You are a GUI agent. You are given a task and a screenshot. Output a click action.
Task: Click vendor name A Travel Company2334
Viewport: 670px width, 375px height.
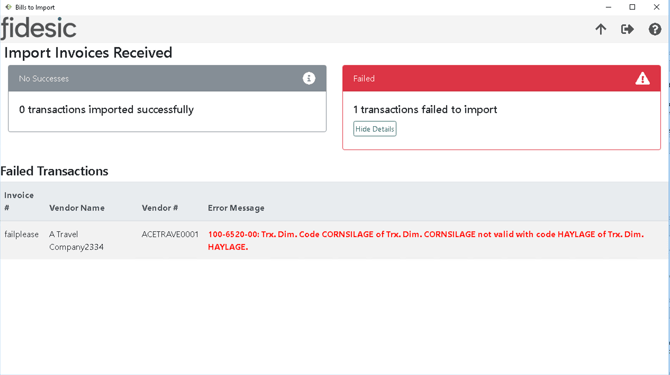pyautogui.click(x=76, y=240)
